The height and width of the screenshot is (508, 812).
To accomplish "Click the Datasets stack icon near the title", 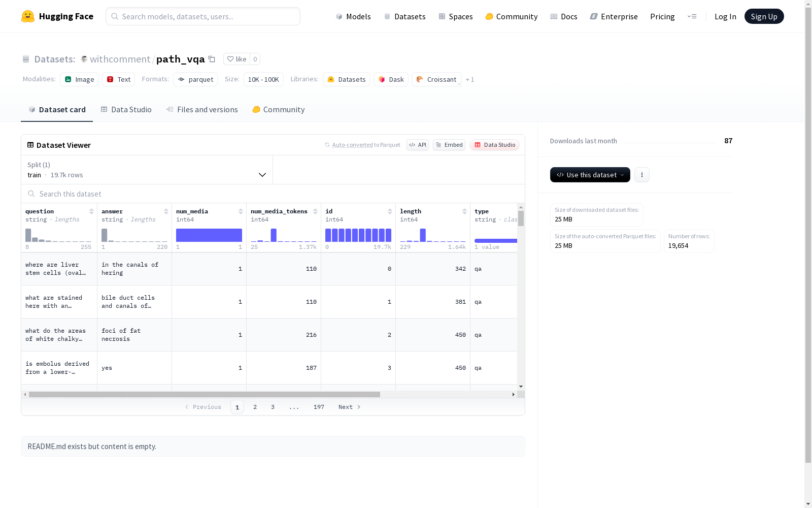I will coord(26,59).
